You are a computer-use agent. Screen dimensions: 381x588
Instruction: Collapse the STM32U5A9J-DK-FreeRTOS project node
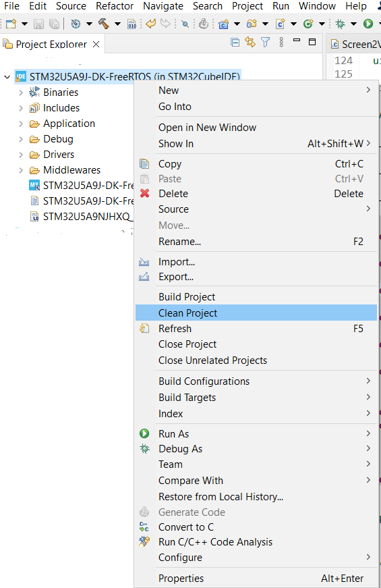7,77
